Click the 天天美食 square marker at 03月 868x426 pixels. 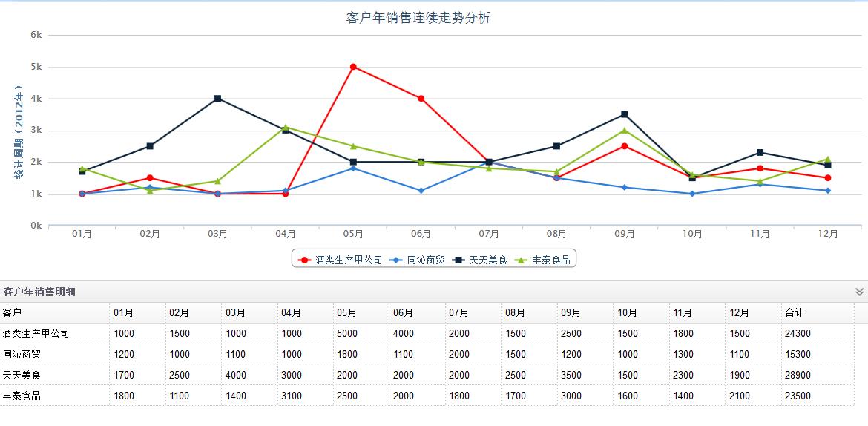point(217,99)
